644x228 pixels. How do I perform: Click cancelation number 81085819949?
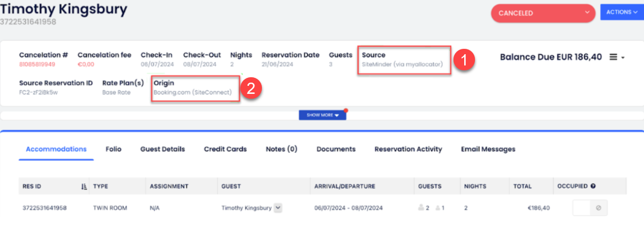(x=37, y=64)
